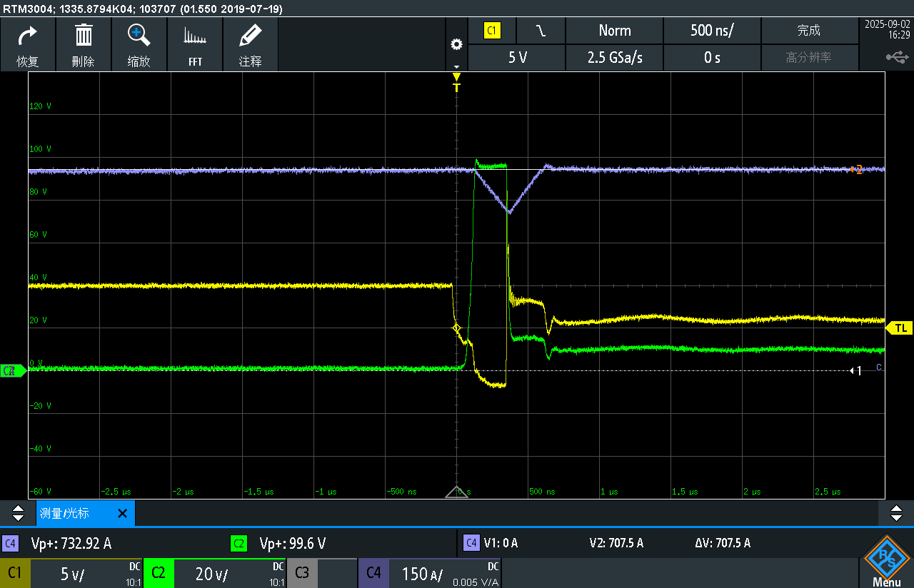914x588 pixels.
Task: Expand the panel with right up-down arrows
Action: coord(896,513)
